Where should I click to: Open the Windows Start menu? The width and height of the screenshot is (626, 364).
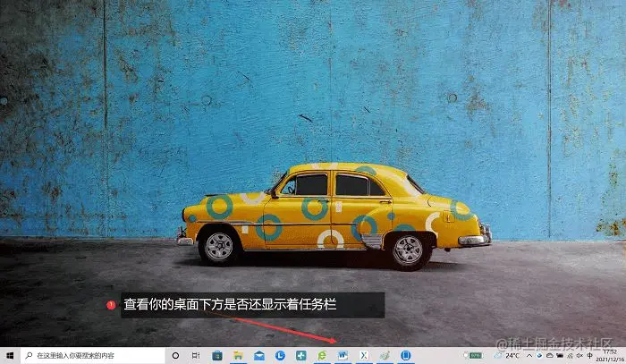pos(10,355)
